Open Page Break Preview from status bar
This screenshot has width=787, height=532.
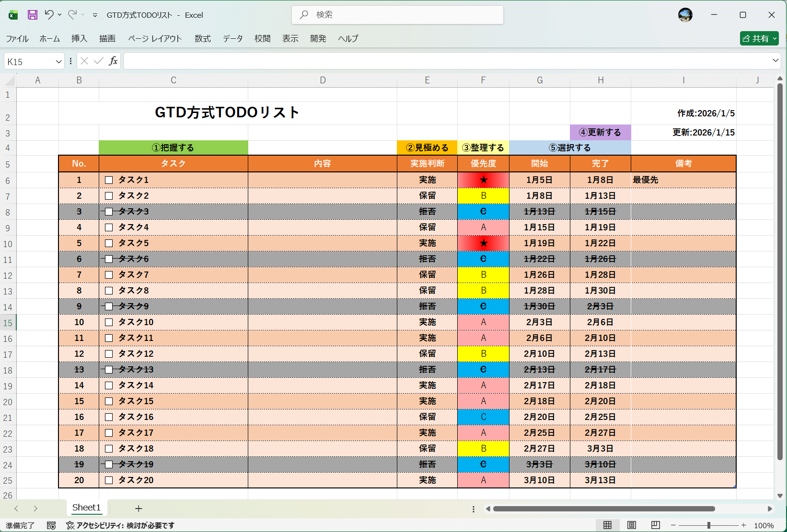pos(655,525)
